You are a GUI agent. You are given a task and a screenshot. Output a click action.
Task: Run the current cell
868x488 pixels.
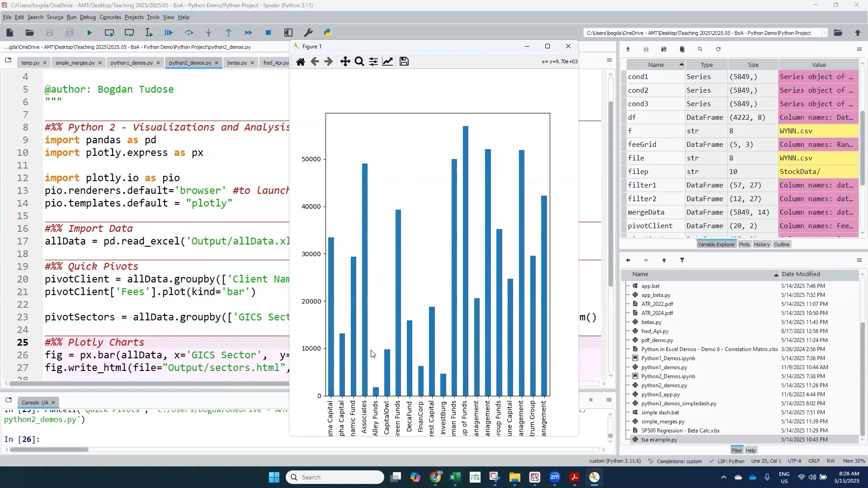tap(109, 32)
